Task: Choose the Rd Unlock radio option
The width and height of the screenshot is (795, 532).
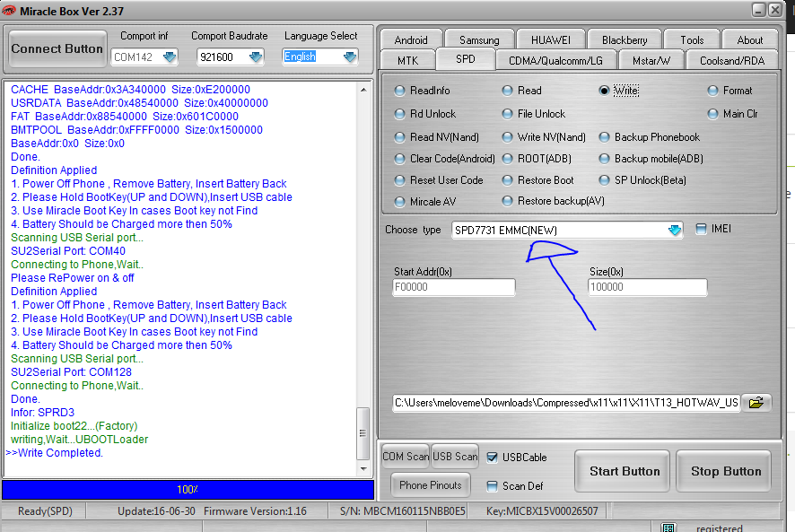Action: click(x=399, y=114)
